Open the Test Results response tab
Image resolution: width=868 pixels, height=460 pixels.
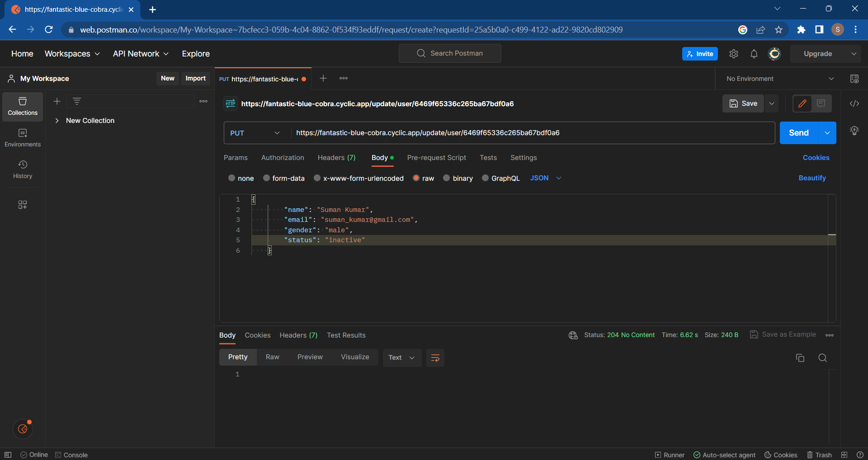click(x=346, y=335)
